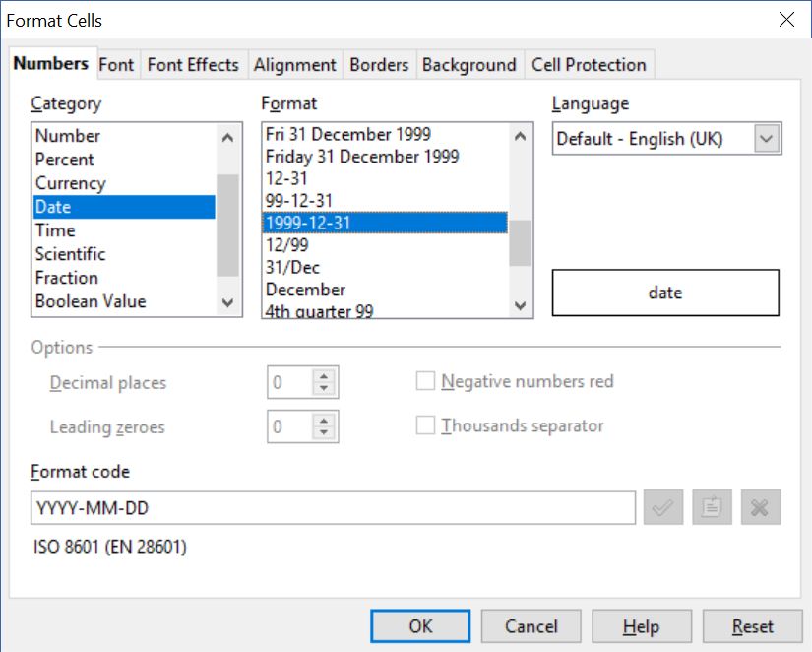The width and height of the screenshot is (812, 652).
Task: Confirm with the OK button
Action: tap(420, 626)
